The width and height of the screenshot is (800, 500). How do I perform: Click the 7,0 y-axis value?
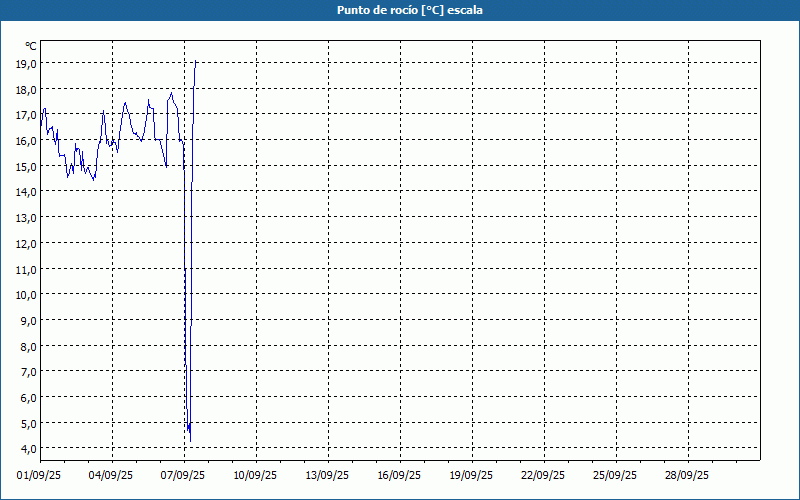[x=27, y=372]
